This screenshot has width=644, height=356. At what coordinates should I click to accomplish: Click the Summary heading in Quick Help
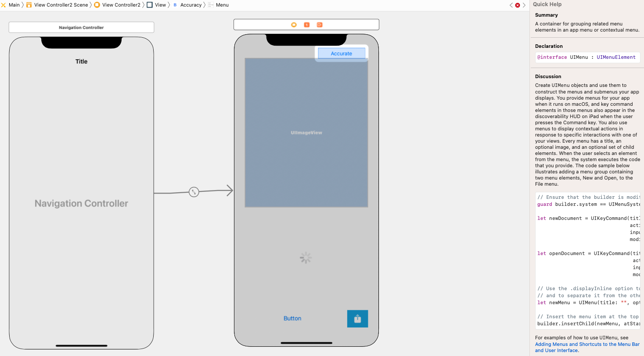547,15
